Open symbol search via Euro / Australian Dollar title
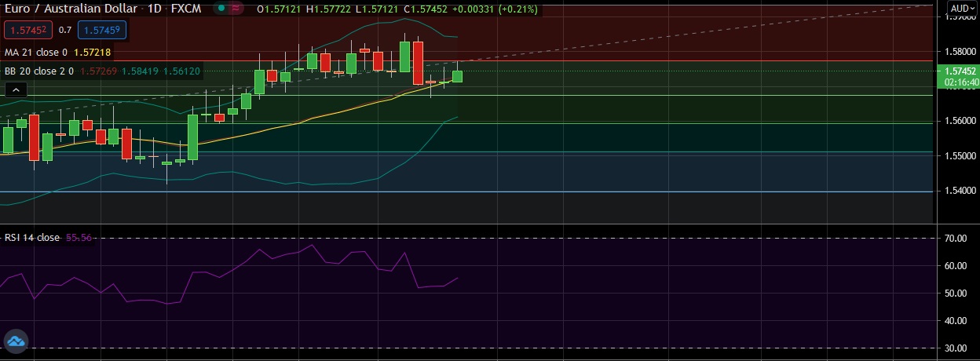 point(69,8)
